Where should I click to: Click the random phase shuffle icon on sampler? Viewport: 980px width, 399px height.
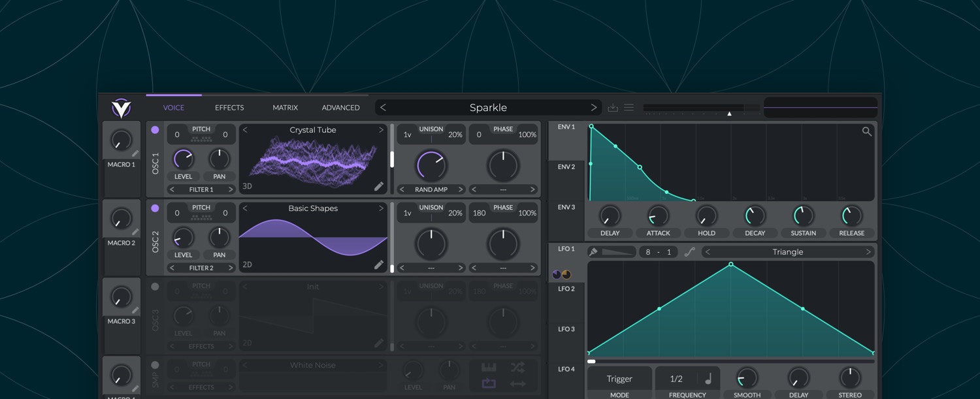click(x=517, y=367)
